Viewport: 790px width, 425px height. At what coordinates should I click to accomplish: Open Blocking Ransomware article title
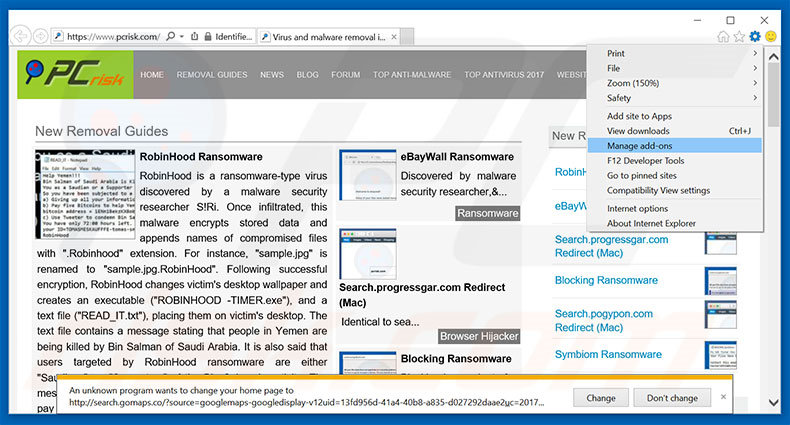pos(456,359)
